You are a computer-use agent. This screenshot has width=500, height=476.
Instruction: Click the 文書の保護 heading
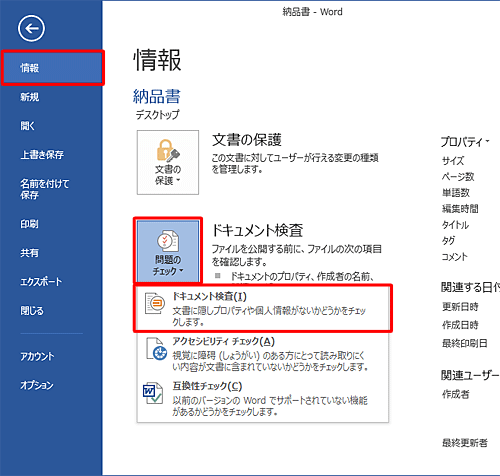[247, 140]
